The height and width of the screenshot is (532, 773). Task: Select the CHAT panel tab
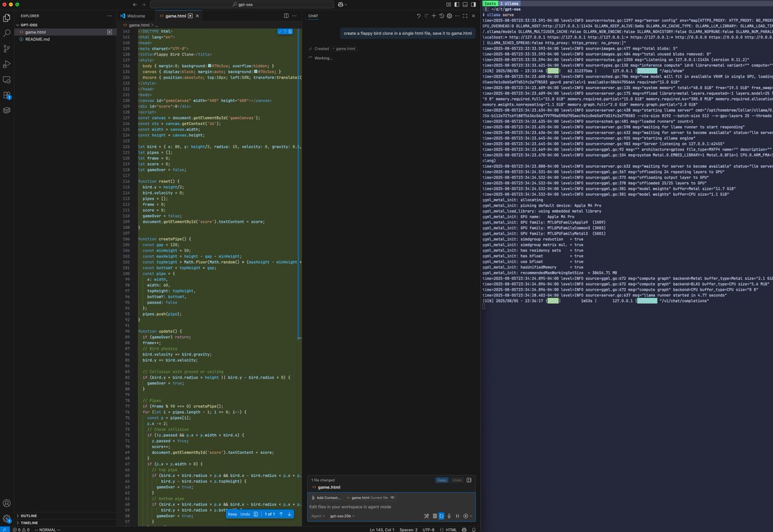tap(313, 15)
